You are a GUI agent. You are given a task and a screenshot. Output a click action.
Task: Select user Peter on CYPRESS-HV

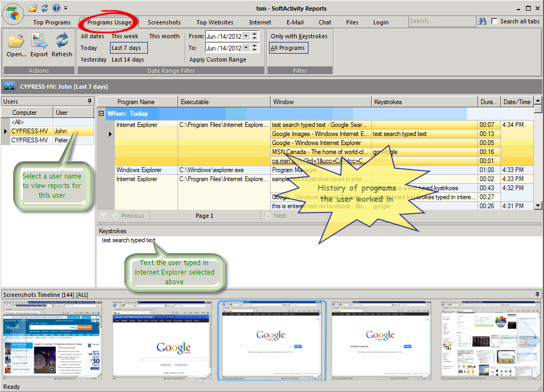(47, 140)
